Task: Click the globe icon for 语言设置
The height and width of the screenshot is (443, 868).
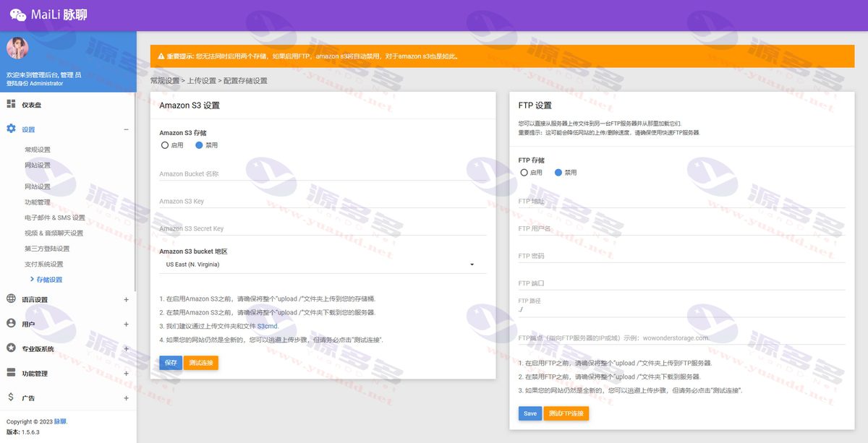Action: point(11,299)
